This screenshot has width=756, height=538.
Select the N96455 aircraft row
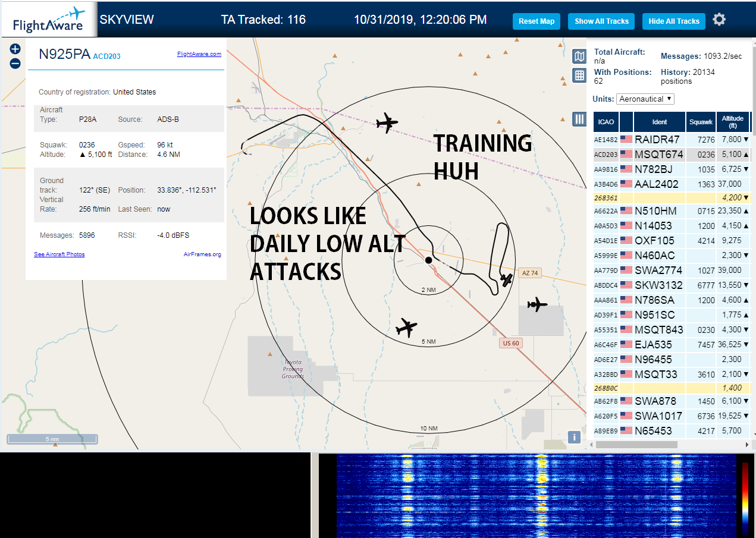672,359
